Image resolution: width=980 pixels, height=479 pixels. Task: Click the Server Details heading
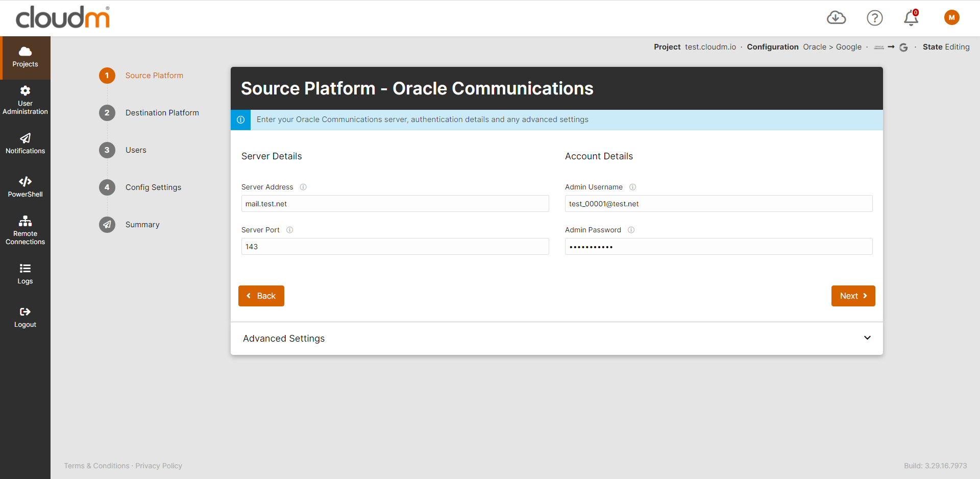pos(272,156)
